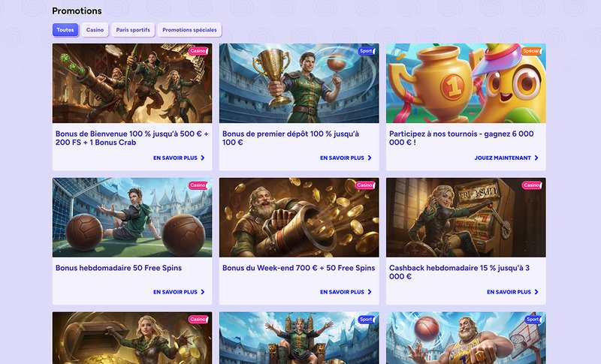Click the Spécial badge on the tournaments card
Viewport: 601px width, 364px height.
[x=531, y=51]
